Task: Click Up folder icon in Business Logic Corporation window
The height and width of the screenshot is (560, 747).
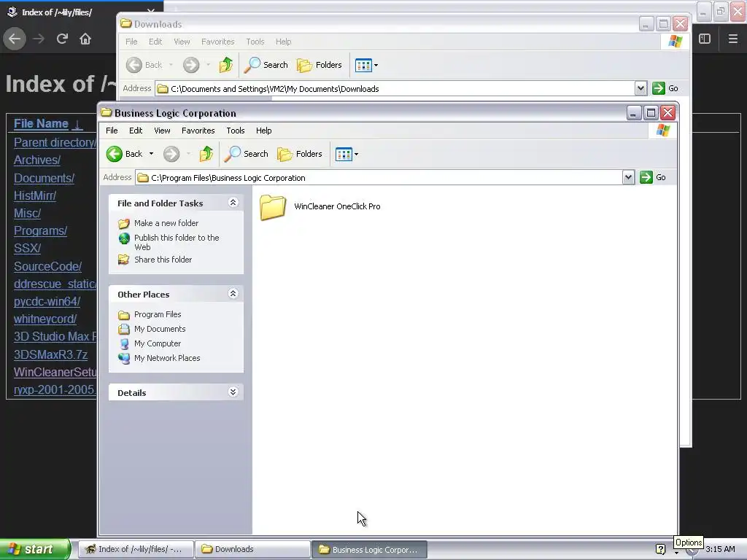Action: tap(206, 154)
